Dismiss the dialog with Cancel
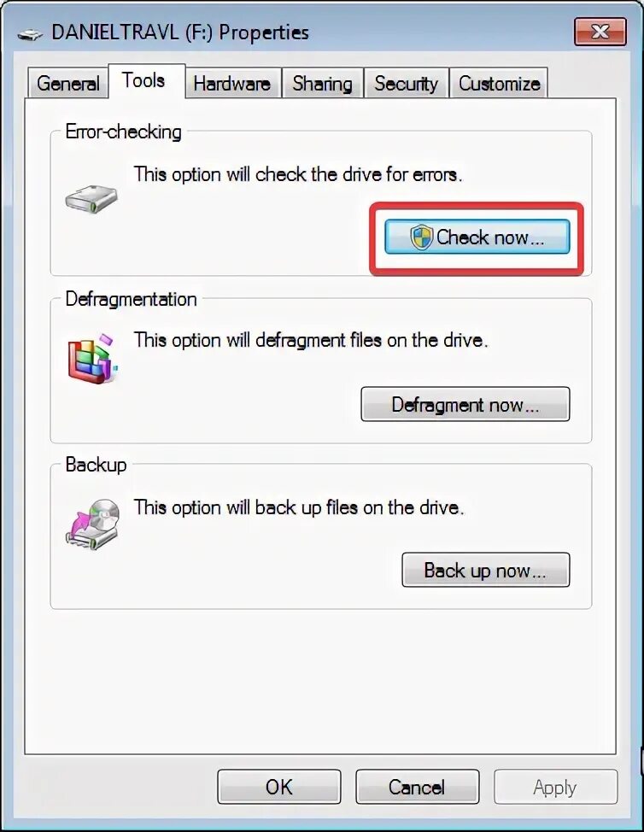 (x=417, y=787)
